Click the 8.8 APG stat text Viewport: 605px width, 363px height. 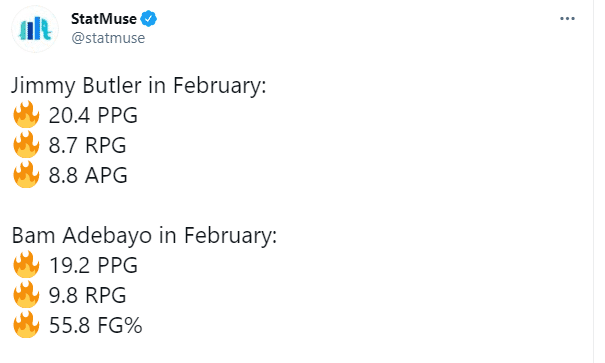tap(88, 176)
